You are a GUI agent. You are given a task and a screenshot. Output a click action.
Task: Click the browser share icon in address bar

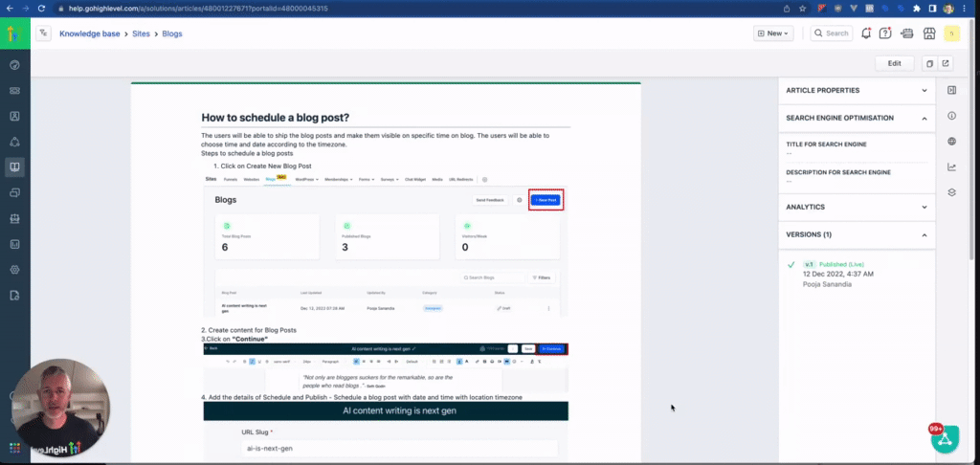(x=787, y=9)
